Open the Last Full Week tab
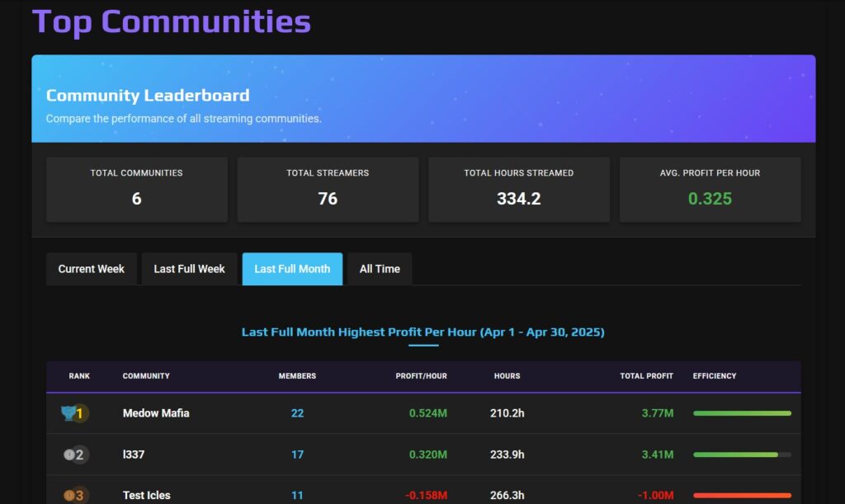This screenshot has width=845, height=504. click(x=189, y=269)
